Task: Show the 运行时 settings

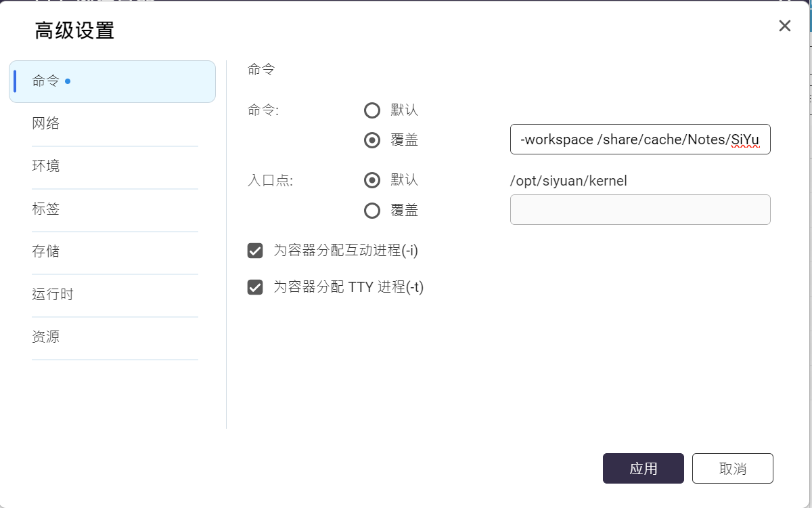Action: tap(53, 294)
